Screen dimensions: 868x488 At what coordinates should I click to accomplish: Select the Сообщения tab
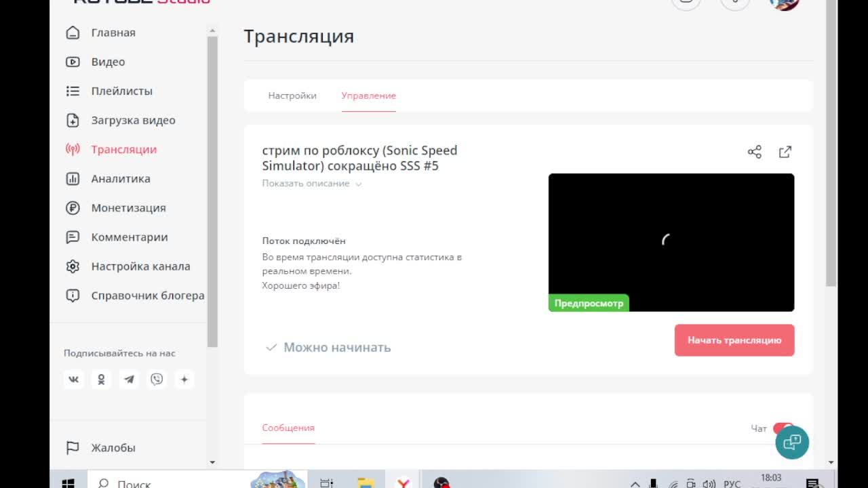[288, 428]
